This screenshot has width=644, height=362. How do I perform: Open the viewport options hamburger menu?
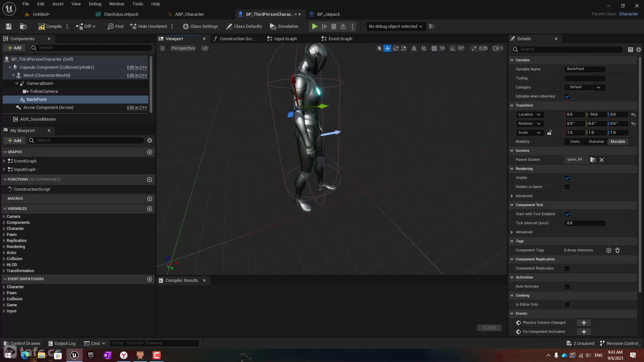point(163,48)
